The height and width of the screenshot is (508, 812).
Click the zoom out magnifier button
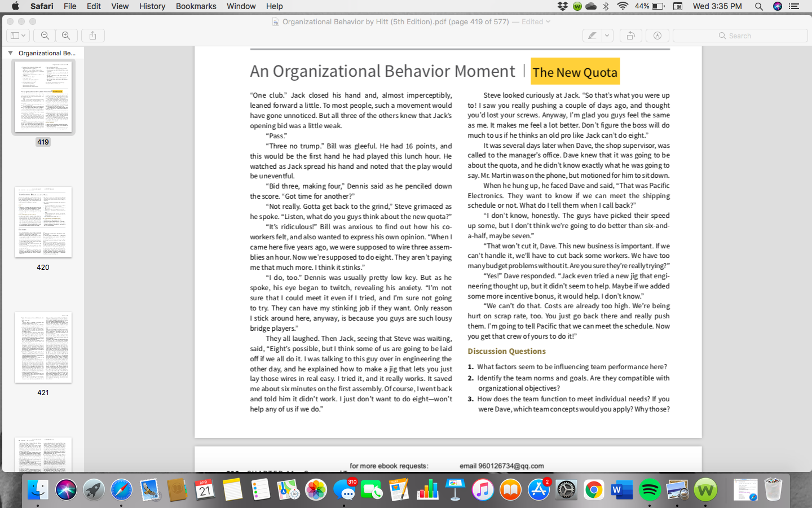(x=45, y=36)
